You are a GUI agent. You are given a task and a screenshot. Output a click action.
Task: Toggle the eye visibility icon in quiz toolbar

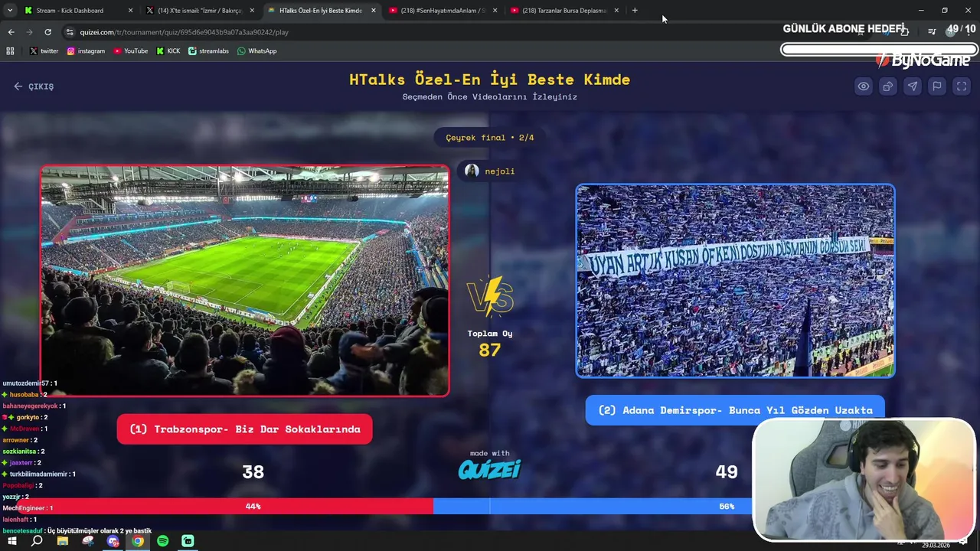(864, 86)
